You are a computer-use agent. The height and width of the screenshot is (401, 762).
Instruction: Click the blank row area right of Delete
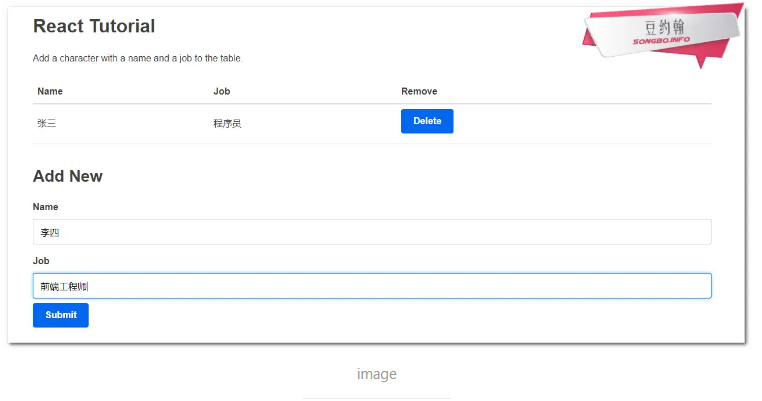pyautogui.click(x=580, y=122)
